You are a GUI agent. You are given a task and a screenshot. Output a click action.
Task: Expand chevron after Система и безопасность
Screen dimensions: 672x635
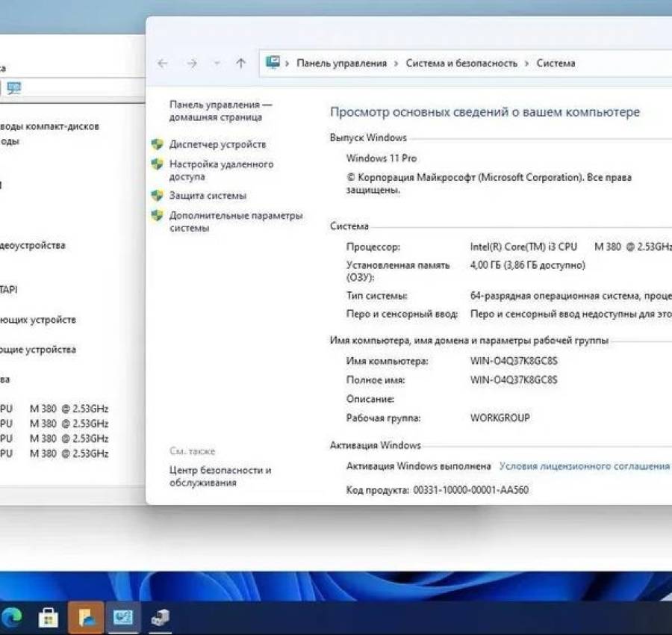coord(527,63)
